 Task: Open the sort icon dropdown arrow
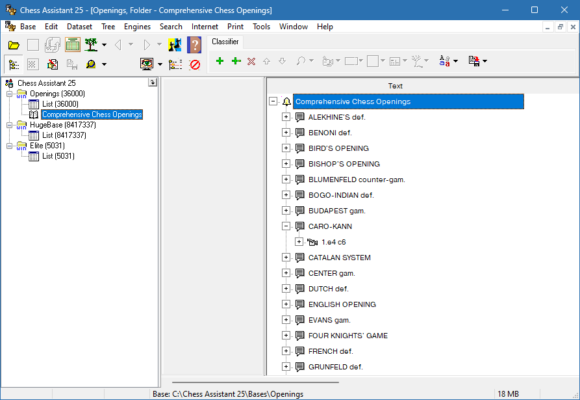(455, 61)
